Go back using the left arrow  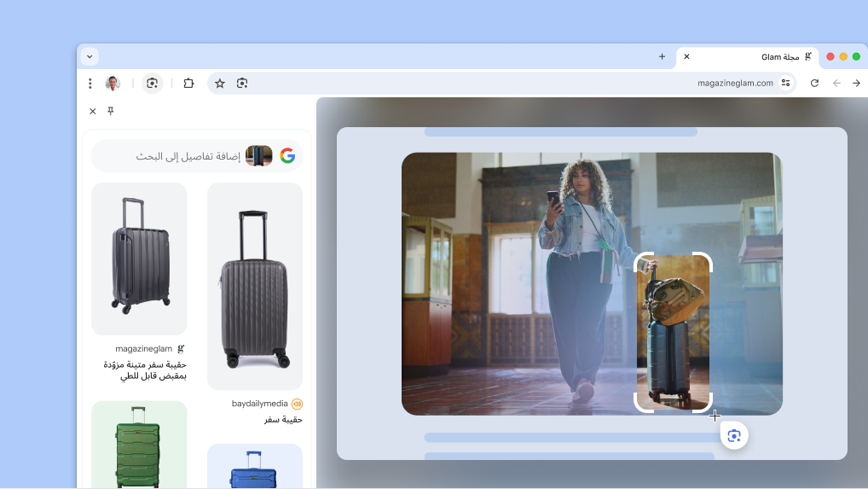pyautogui.click(x=836, y=84)
